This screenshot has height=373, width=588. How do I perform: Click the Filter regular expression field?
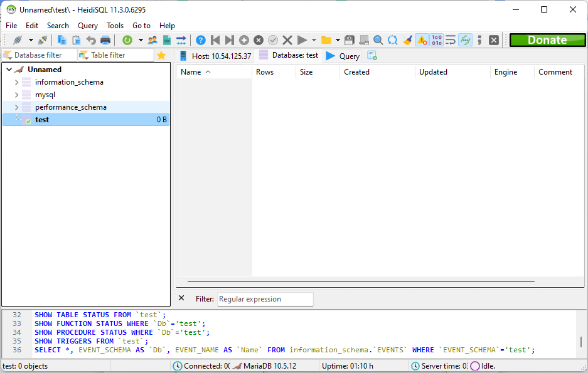264,299
